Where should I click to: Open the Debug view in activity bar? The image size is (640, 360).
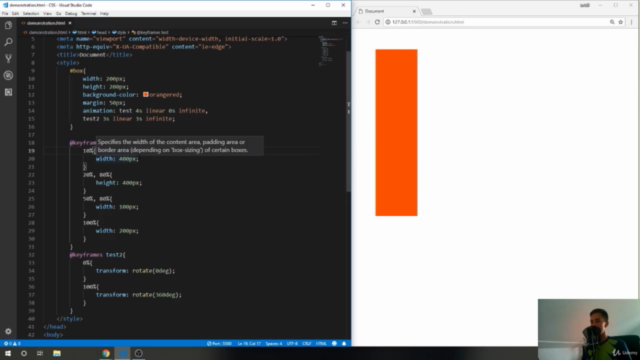tap(8, 76)
